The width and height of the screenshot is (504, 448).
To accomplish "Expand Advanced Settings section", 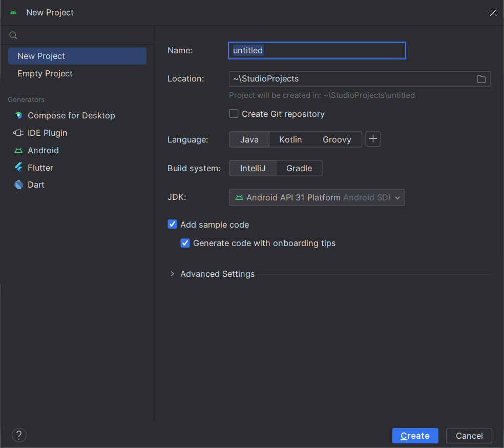I will point(173,274).
